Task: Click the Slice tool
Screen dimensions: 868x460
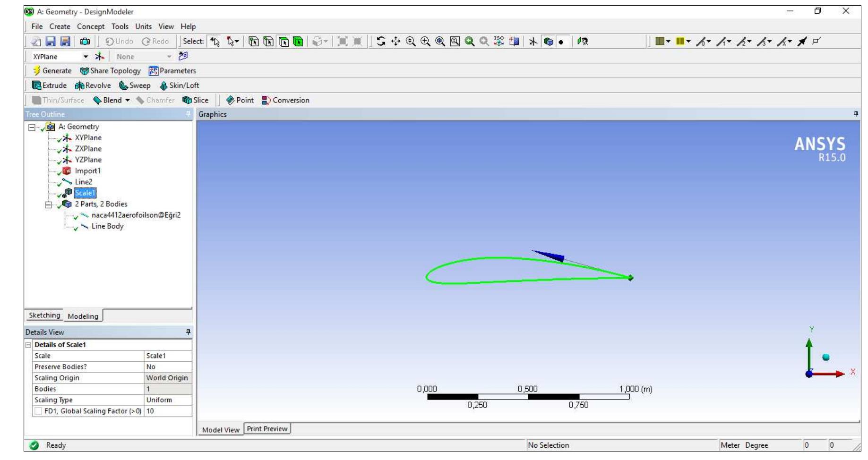Action: (x=195, y=100)
